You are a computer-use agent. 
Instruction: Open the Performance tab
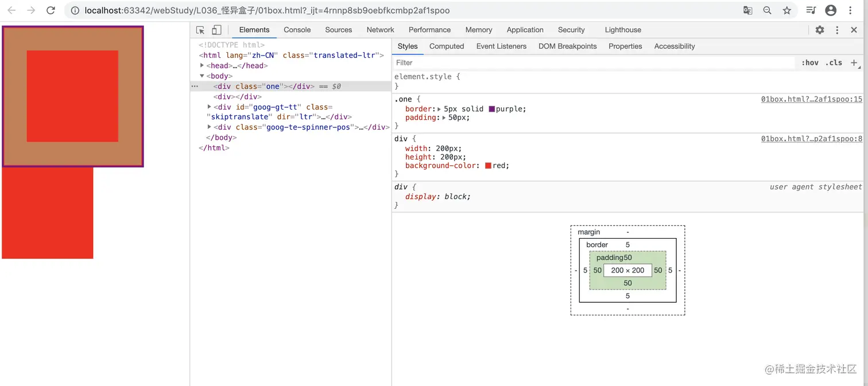coord(429,30)
